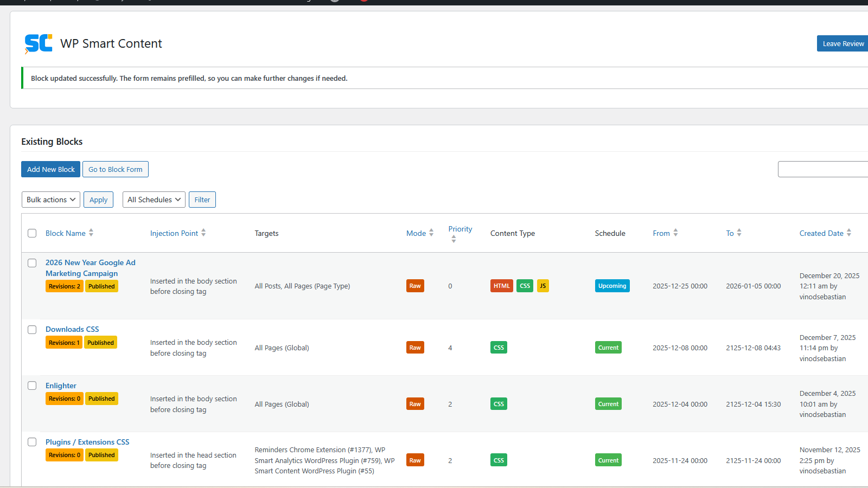Click the Priority sort arrows icon
Screen dimensions: 868x488
[x=454, y=239]
